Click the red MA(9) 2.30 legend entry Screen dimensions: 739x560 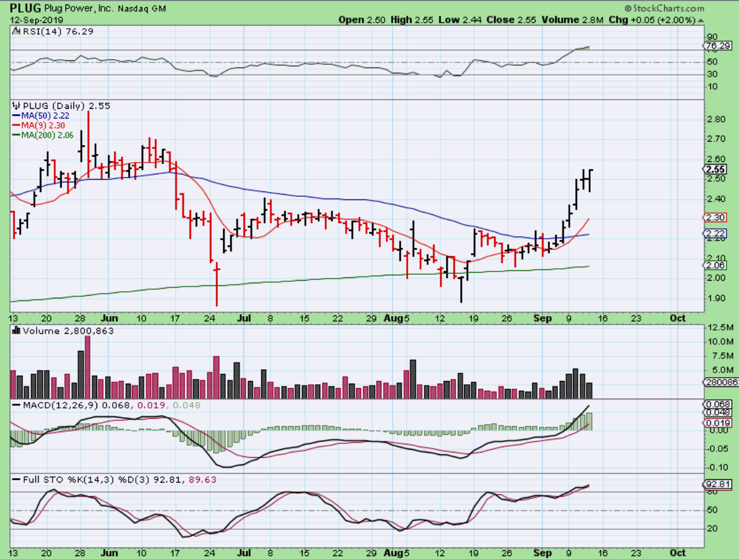pos(38,125)
